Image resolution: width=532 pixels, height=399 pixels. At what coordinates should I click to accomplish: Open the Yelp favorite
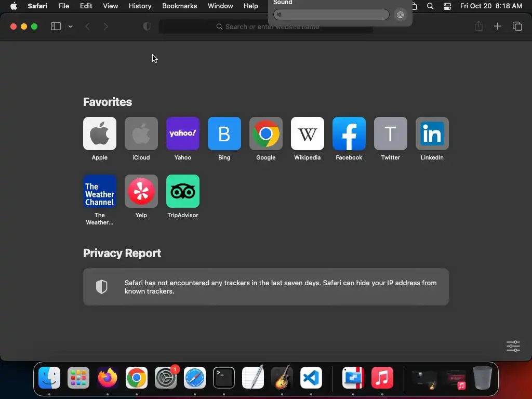(141, 191)
